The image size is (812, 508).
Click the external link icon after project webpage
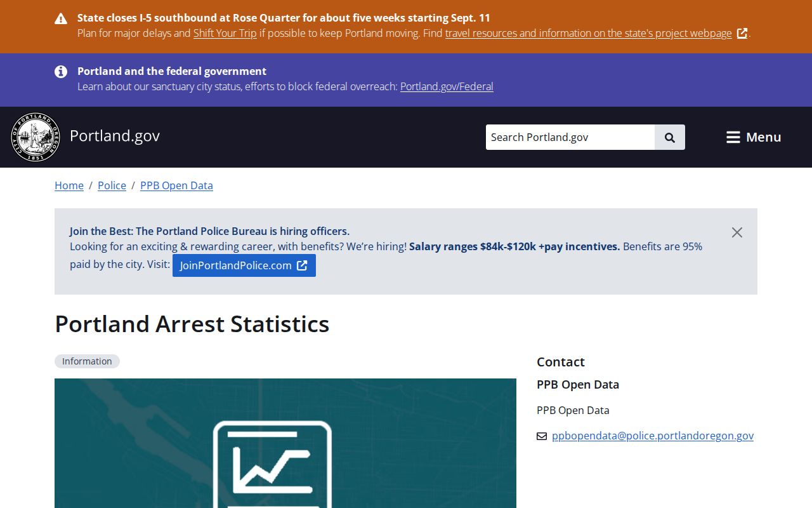tap(742, 33)
